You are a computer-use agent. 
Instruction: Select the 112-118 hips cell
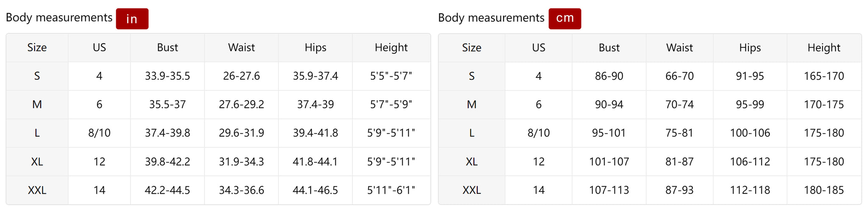[x=750, y=190]
